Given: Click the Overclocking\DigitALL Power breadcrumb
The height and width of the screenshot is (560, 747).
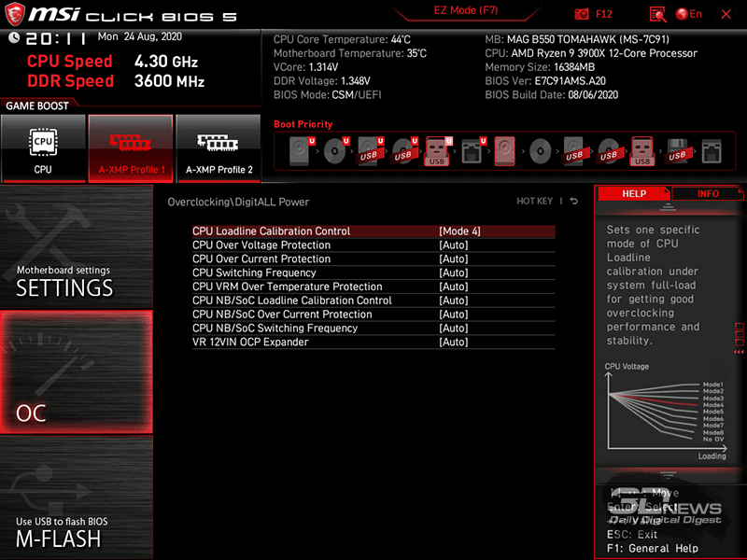Looking at the screenshot, I should (238, 202).
